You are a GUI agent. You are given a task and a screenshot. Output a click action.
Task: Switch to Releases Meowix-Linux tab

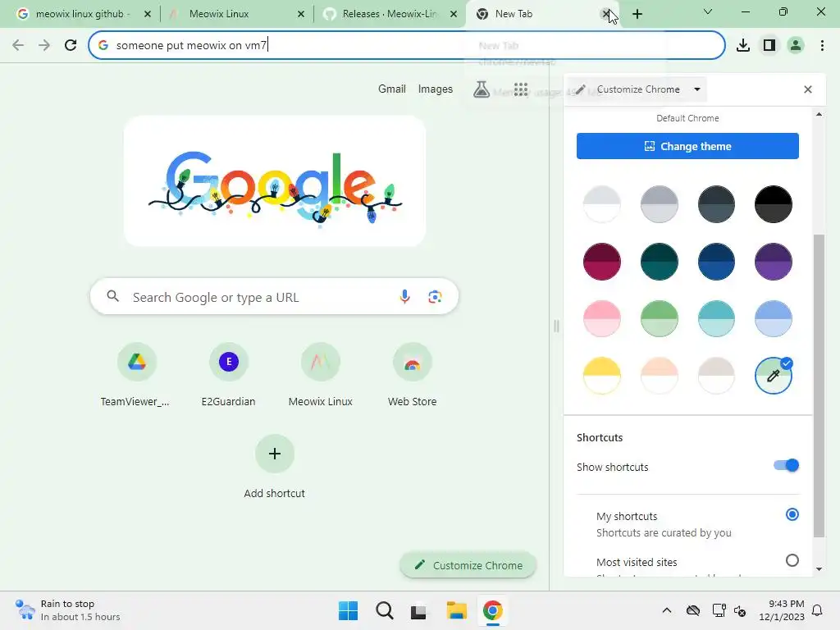pos(390,14)
